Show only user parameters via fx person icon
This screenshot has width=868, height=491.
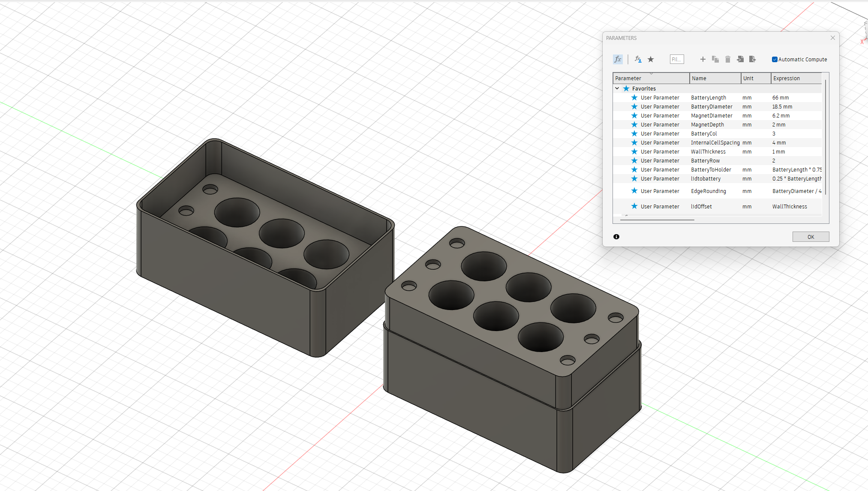pos(638,59)
